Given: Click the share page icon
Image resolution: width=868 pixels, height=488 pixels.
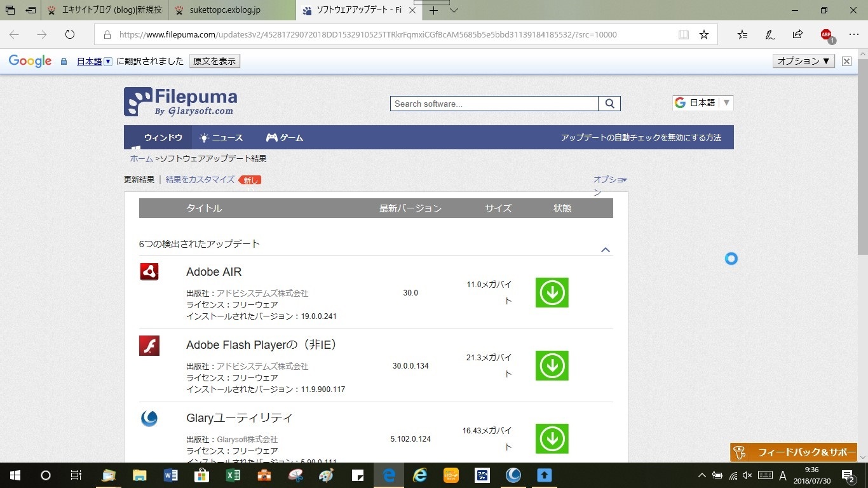Looking at the screenshot, I should coord(797,35).
